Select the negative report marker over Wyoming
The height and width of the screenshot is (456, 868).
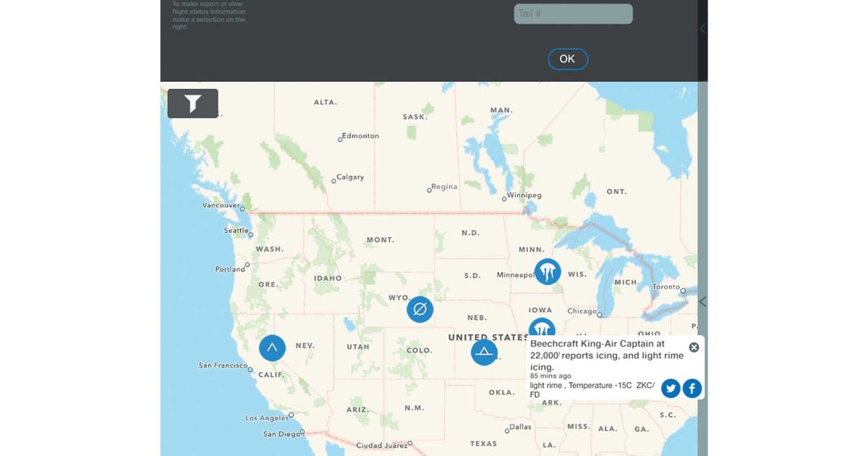tap(420, 309)
